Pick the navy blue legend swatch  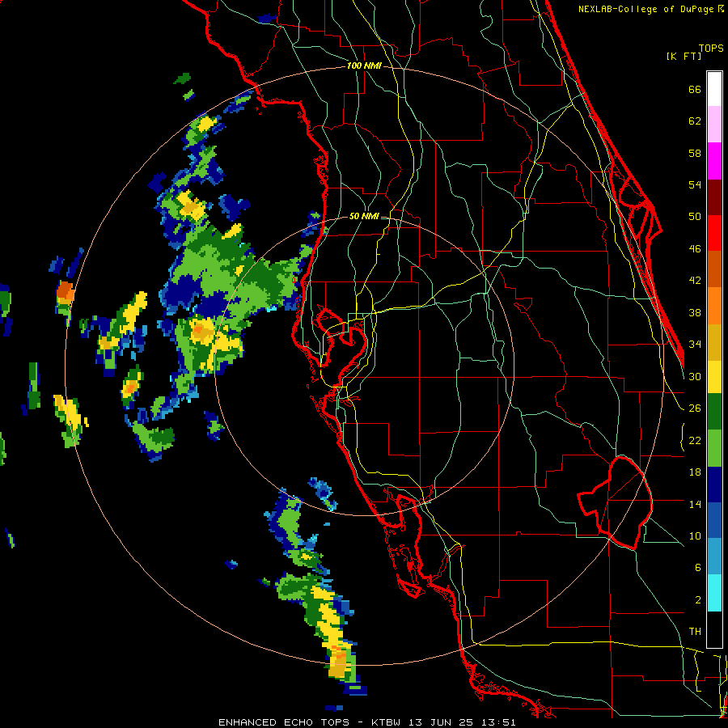pos(714,485)
